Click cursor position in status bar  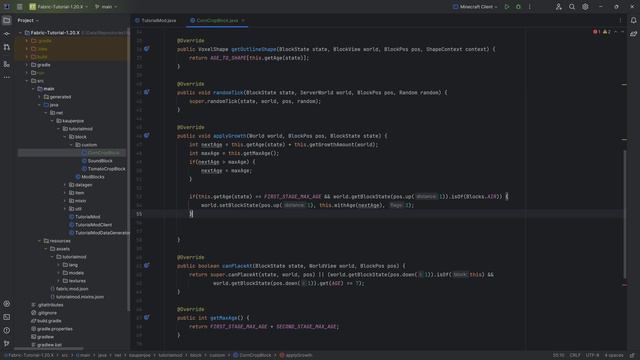[558, 356]
